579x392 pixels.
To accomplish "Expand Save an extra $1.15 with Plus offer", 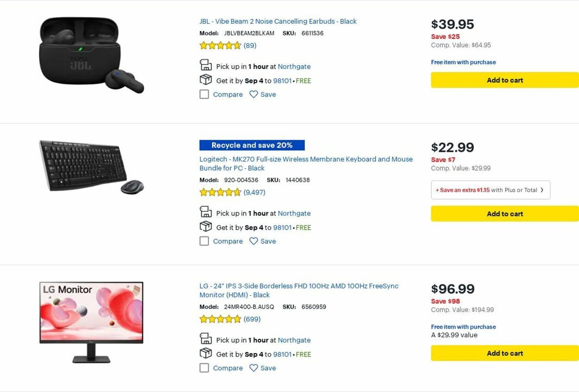I will [490, 190].
